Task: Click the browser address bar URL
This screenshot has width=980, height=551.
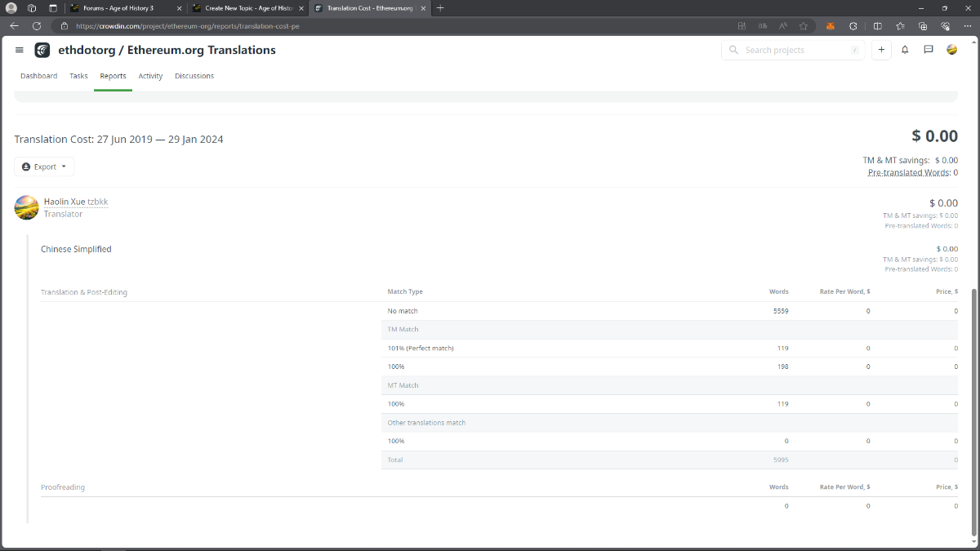Action: point(188,25)
